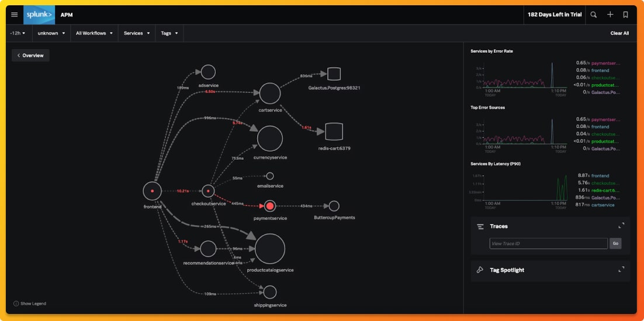Screen dimensions: 644x321
Task: Open the All Workflows dropdown
Action: (94, 33)
